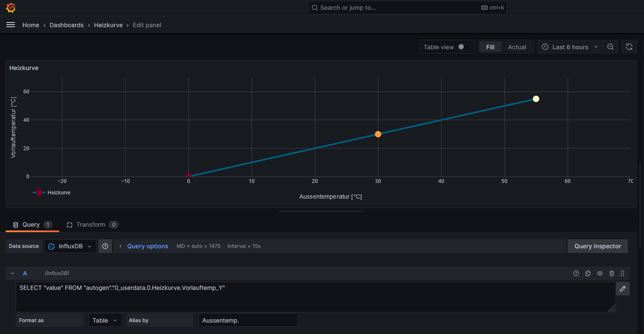Expand the Query options section
This screenshot has height=334, width=644.
[x=120, y=246]
